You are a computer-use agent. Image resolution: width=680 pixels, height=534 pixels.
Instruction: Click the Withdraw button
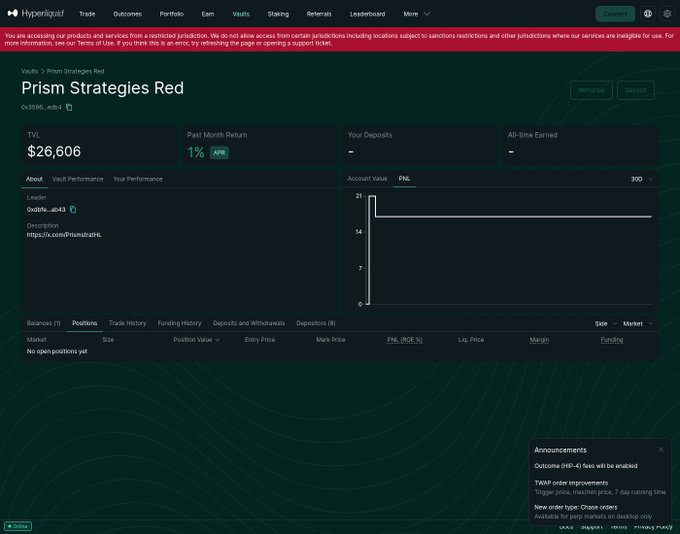click(x=591, y=90)
